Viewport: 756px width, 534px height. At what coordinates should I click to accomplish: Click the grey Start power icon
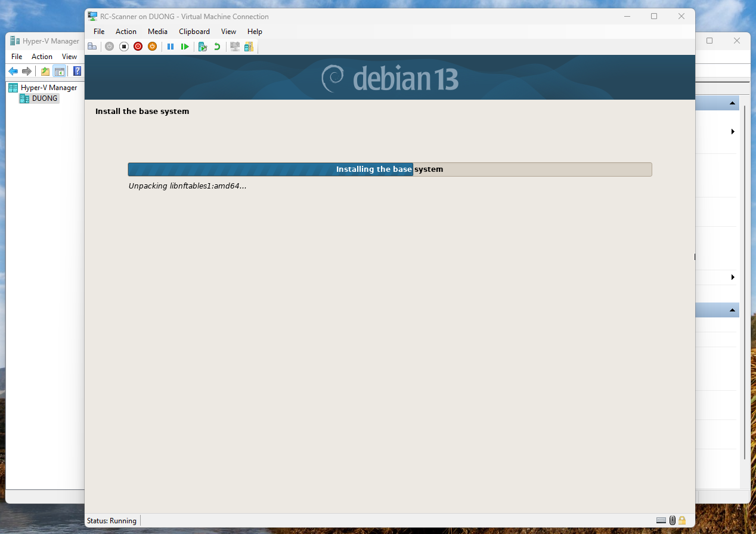point(109,47)
